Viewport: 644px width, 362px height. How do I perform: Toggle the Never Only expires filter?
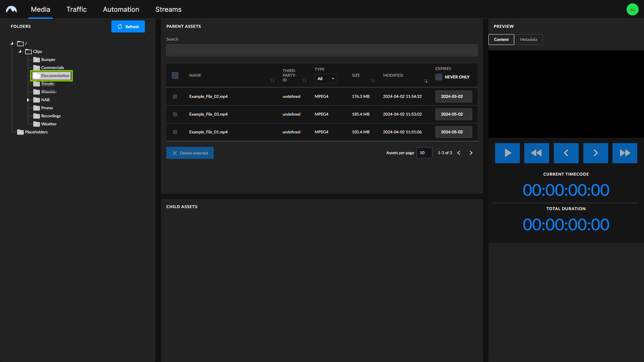tap(438, 77)
